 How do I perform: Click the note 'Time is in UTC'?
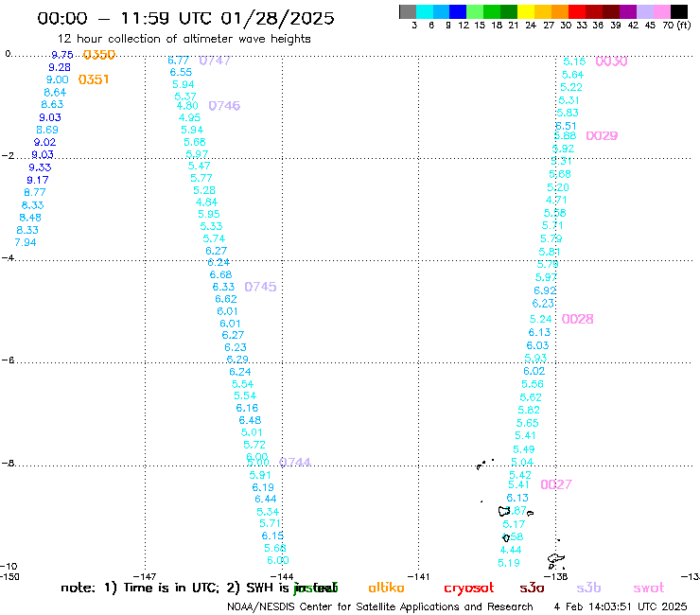pos(171,588)
